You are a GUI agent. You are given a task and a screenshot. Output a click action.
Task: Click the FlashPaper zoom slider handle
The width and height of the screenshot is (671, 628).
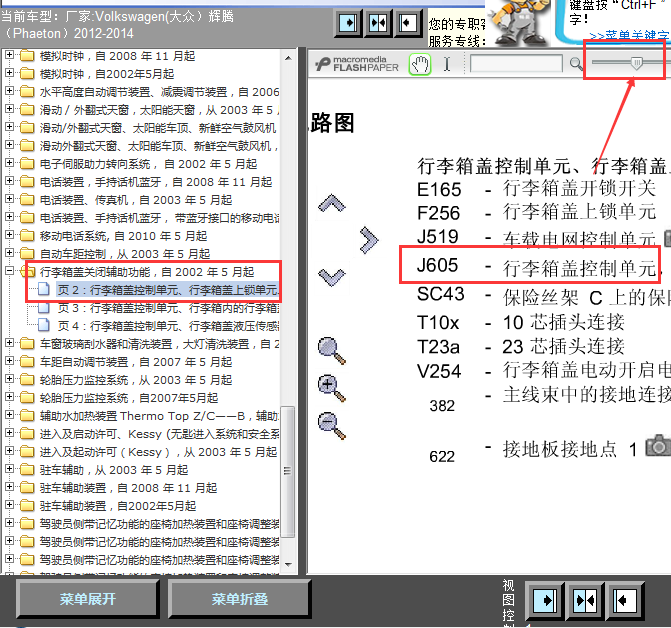point(636,63)
